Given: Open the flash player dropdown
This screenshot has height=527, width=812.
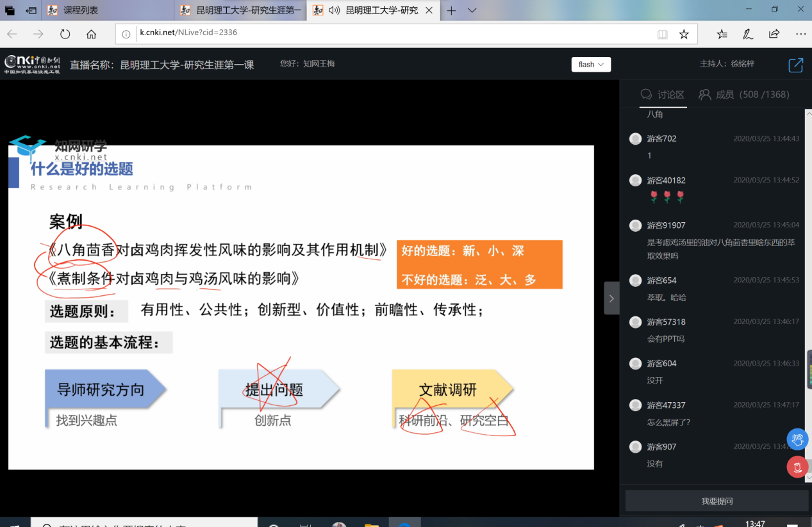Looking at the screenshot, I should (591, 65).
